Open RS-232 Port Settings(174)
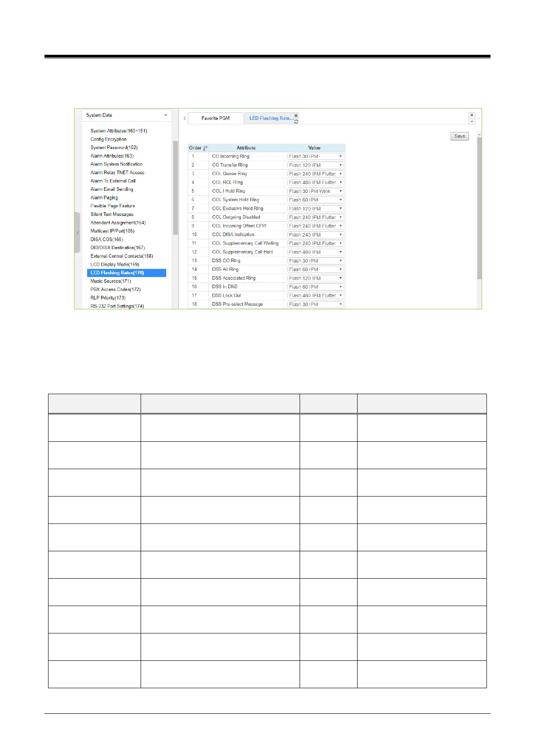The image size is (535, 756). 117,306
